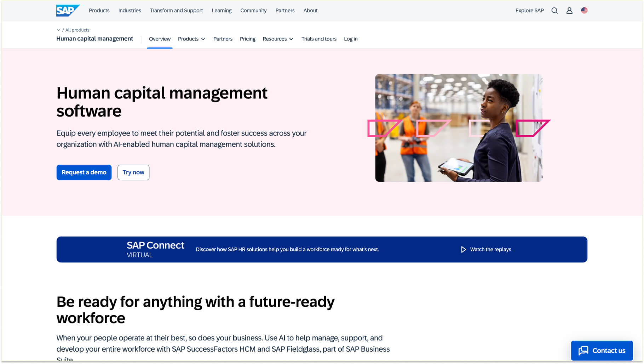Select the Log in option
The width and height of the screenshot is (644, 364).
tap(350, 39)
